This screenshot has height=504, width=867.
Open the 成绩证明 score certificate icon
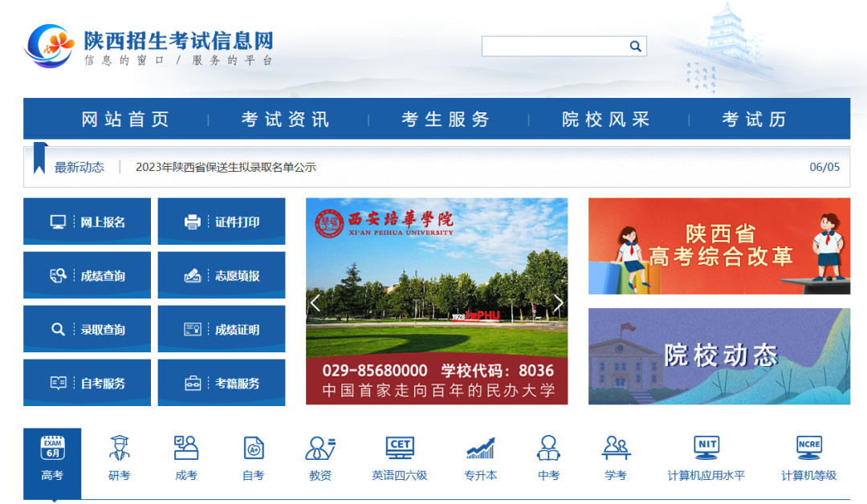click(x=221, y=328)
